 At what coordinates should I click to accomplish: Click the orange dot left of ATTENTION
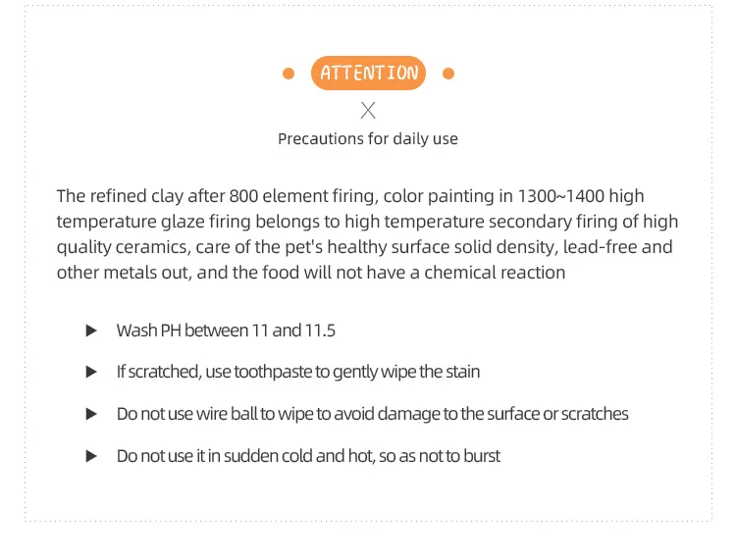pos(289,74)
